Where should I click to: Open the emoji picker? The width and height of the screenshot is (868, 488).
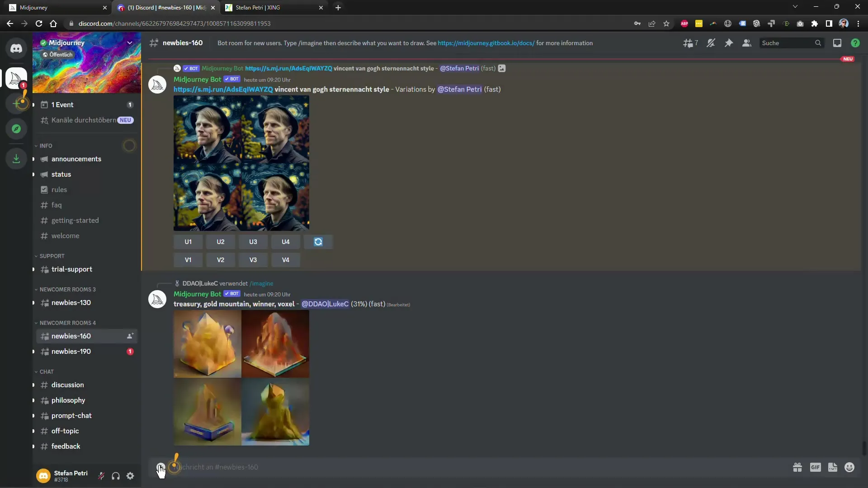pos(849,467)
